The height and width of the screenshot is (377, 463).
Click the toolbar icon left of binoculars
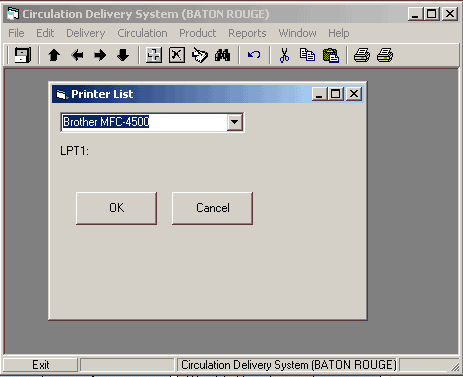tap(200, 55)
